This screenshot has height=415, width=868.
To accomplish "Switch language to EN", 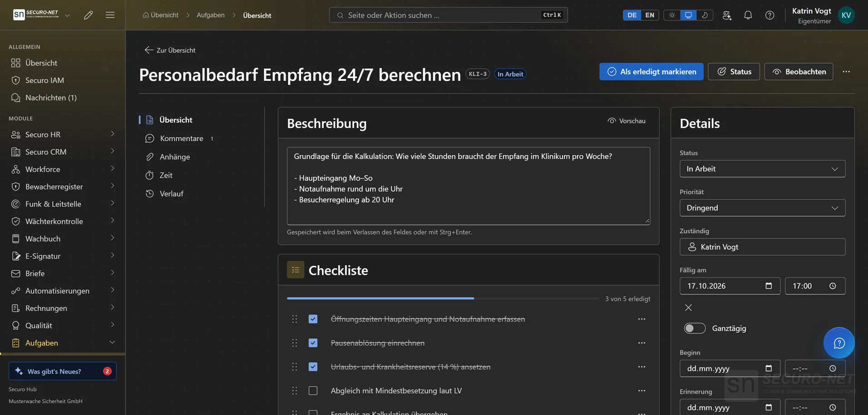I will pyautogui.click(x=650, y=15).
